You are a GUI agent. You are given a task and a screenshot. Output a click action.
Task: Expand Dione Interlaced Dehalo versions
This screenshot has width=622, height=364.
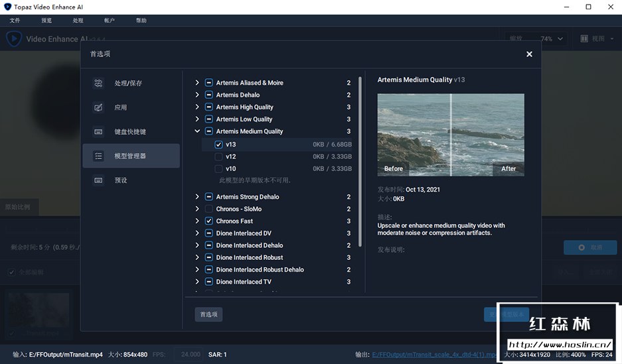click(x=197, y=245)
